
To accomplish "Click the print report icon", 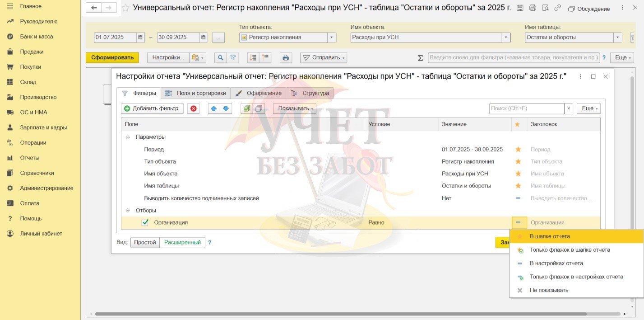I will pos(285,58).
